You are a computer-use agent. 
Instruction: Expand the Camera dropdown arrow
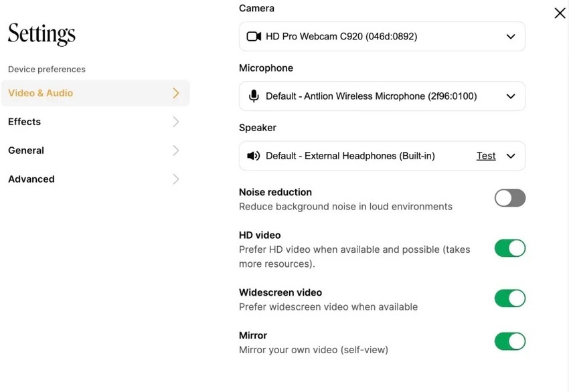(x=511, y=37)
